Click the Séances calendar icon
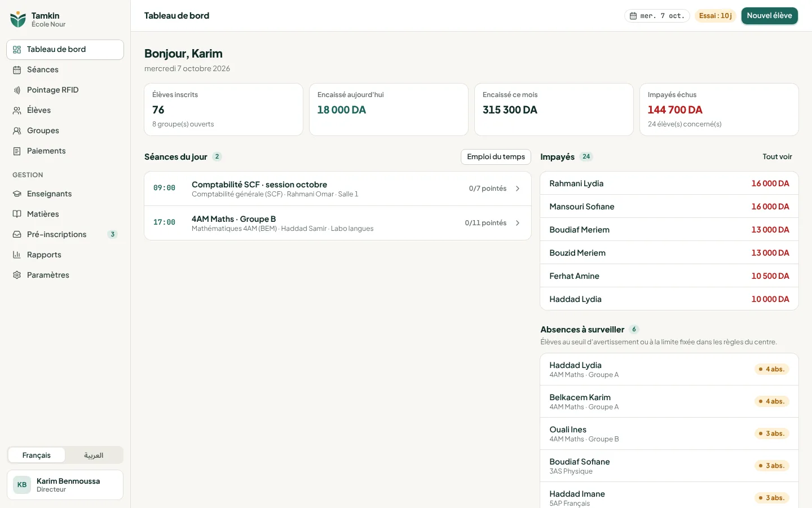 (x=17, y=70)
